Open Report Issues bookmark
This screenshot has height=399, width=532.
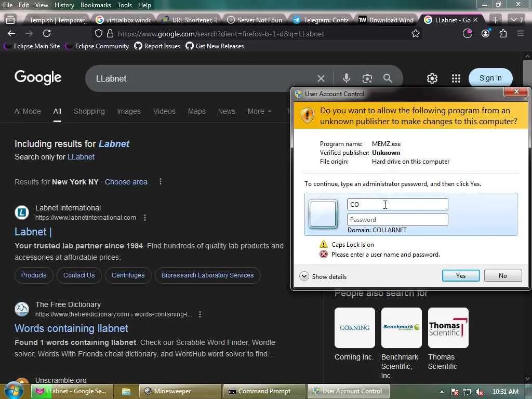(157, 46)
